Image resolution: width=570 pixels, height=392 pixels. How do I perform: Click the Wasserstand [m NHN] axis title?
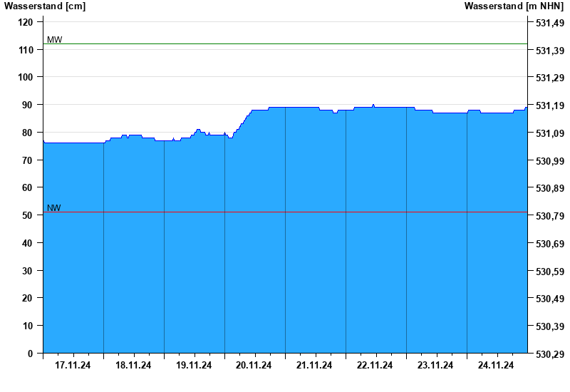tap(514, 6)
